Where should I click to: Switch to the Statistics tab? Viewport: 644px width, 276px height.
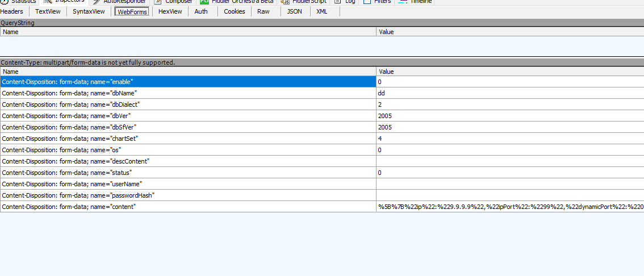click(x=19, y=2)
